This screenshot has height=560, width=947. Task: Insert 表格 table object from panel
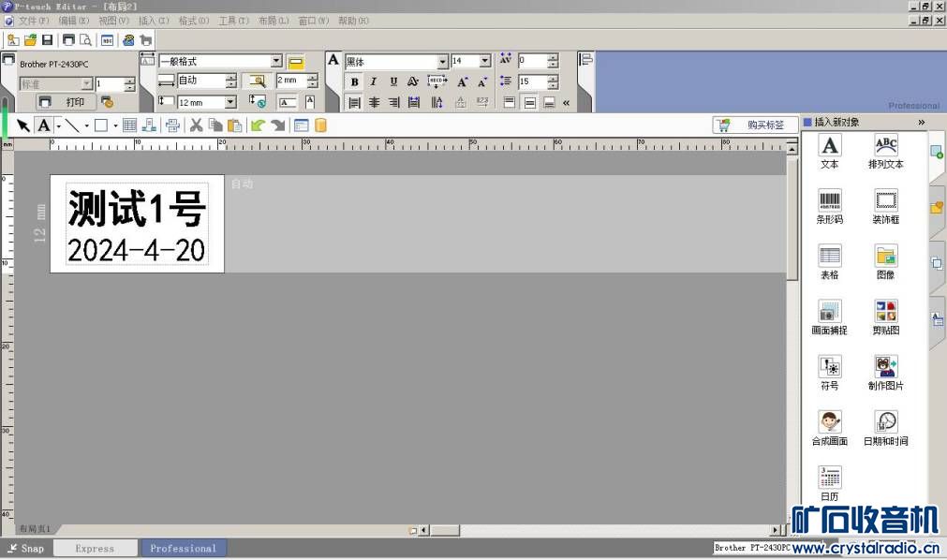pyautogui.click(x=829, y=261)
